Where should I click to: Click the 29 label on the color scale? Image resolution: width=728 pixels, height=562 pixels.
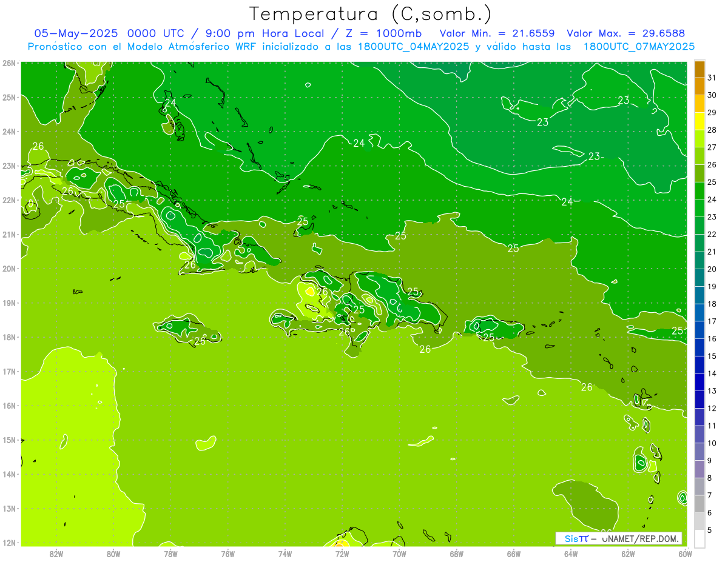pos(712,112)
